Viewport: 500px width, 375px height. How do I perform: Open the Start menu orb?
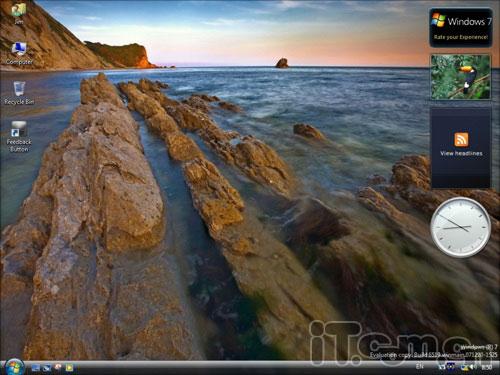coord(14,367)
